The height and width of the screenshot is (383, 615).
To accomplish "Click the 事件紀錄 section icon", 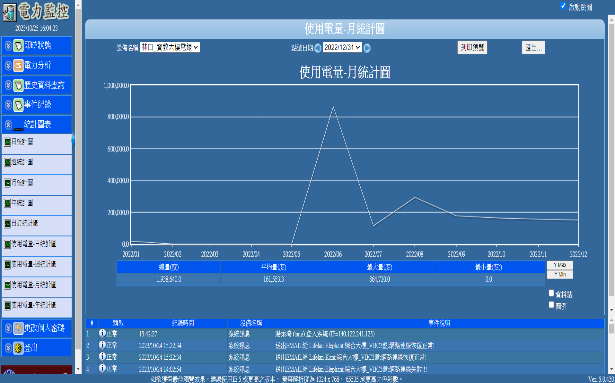I will (x=18, y=105).
